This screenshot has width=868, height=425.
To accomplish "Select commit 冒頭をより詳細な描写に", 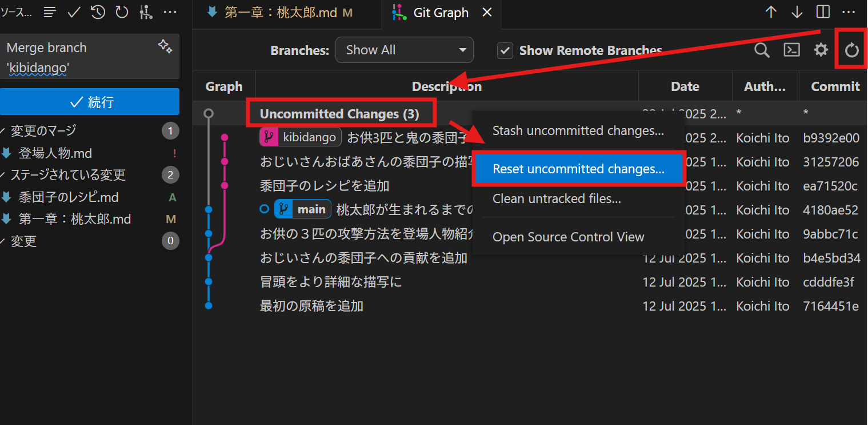I will (x=331, y=282).
